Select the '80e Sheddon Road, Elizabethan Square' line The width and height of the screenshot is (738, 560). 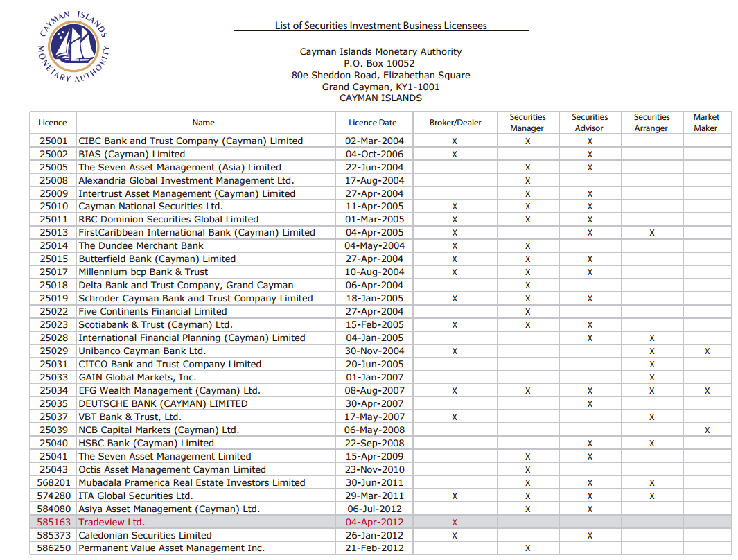click(x=380, y=76)
